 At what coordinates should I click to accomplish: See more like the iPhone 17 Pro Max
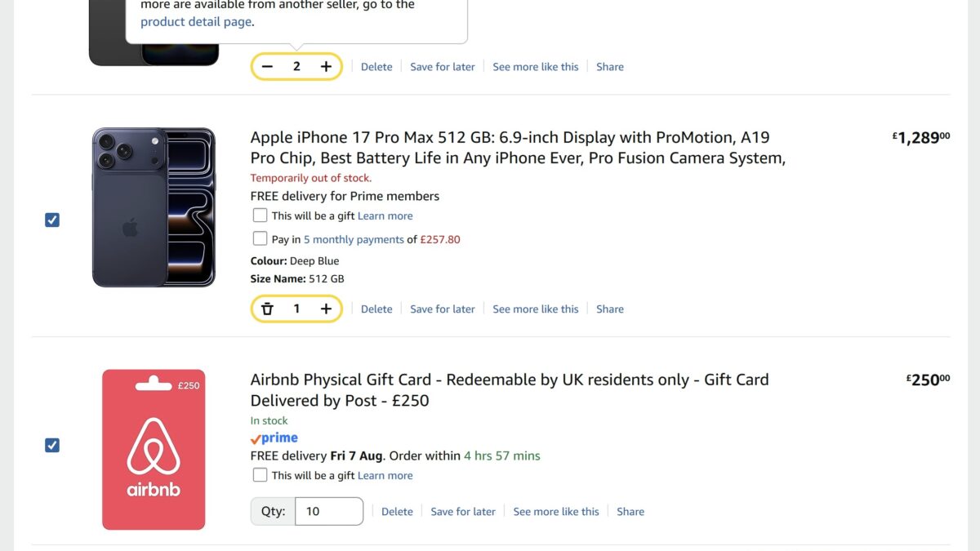[x=536, y=309]
